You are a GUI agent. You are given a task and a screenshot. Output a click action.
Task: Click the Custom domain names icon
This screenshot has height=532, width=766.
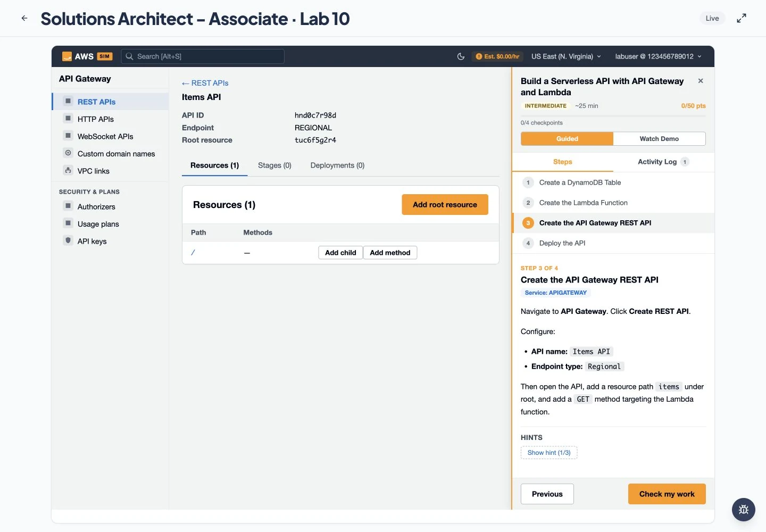click(x=68, y=153)
